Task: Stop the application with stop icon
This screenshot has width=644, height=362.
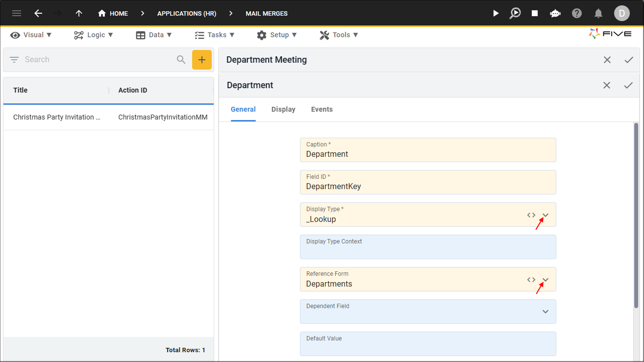Action: coord(535,13)
